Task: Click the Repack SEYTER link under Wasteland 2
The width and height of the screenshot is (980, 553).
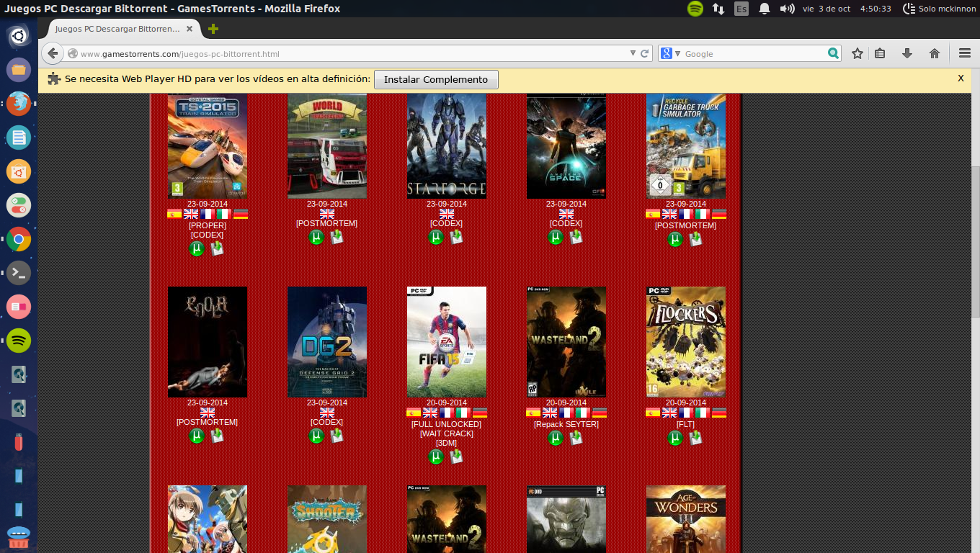Action: [566, 424]
